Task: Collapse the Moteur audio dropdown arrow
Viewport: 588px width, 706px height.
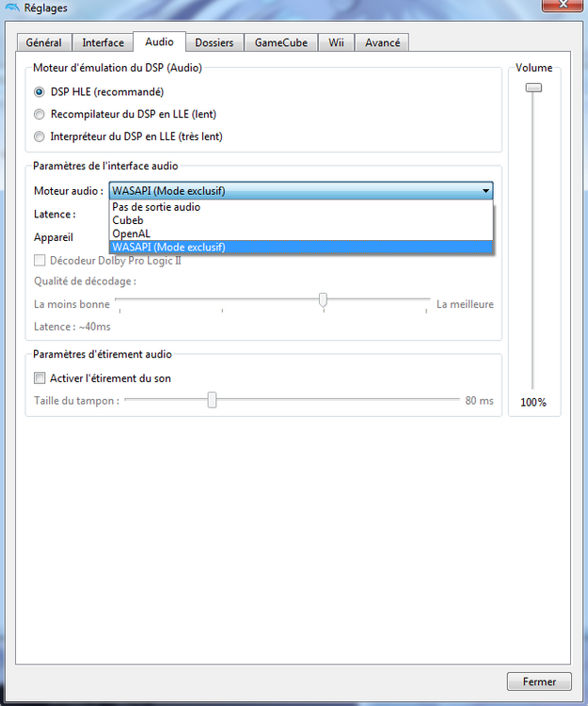Action: 485,191
